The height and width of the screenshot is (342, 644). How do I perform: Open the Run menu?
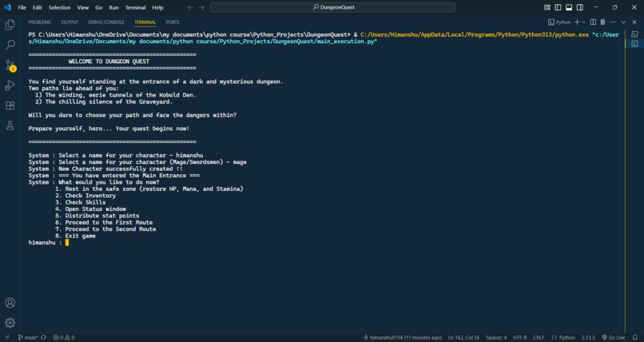point(113,7)
